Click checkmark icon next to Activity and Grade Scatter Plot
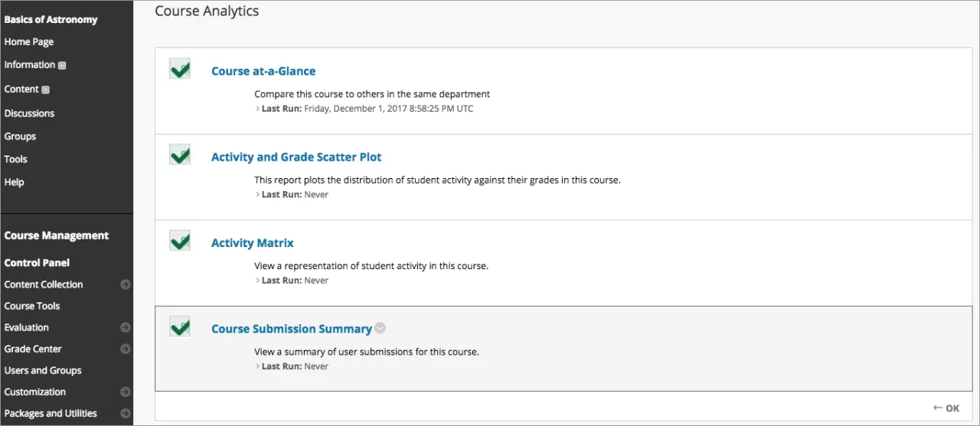Screen dimensions: 980x426 click(180, 155)
